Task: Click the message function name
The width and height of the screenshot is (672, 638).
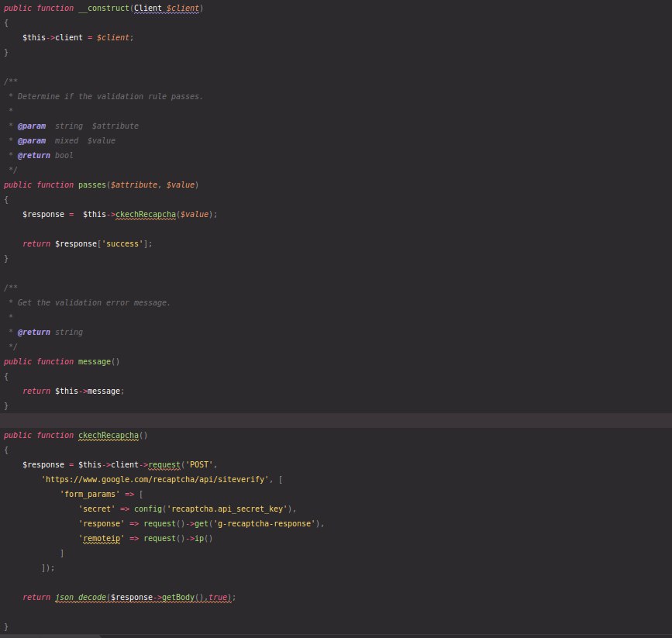Action: (x=95, y=361)
